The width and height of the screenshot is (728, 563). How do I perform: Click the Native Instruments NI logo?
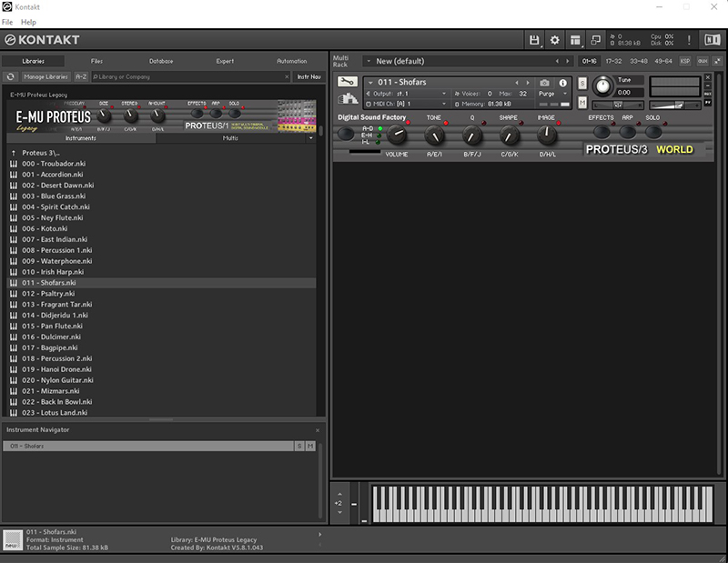(712, 40)
